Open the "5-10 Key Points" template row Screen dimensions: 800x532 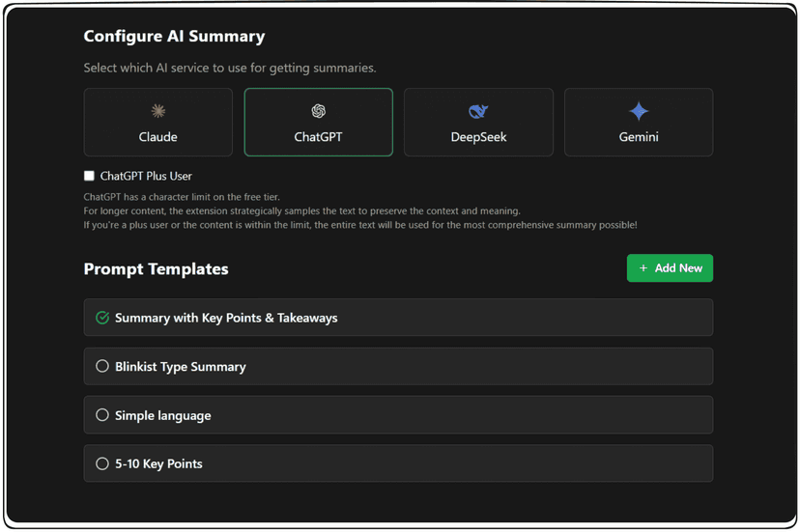click(x=159, y=463)
